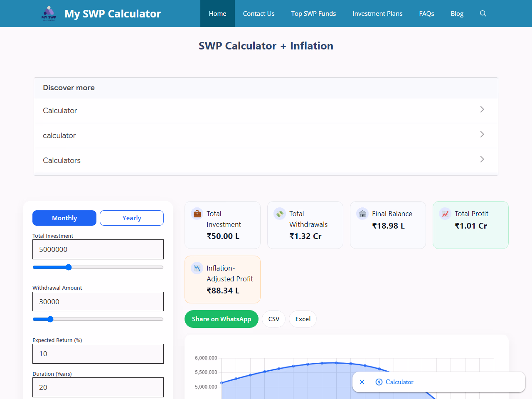Open the Top SWP Funds menu
The width and height of the screenshot is (532, 399).
(313, 13)
